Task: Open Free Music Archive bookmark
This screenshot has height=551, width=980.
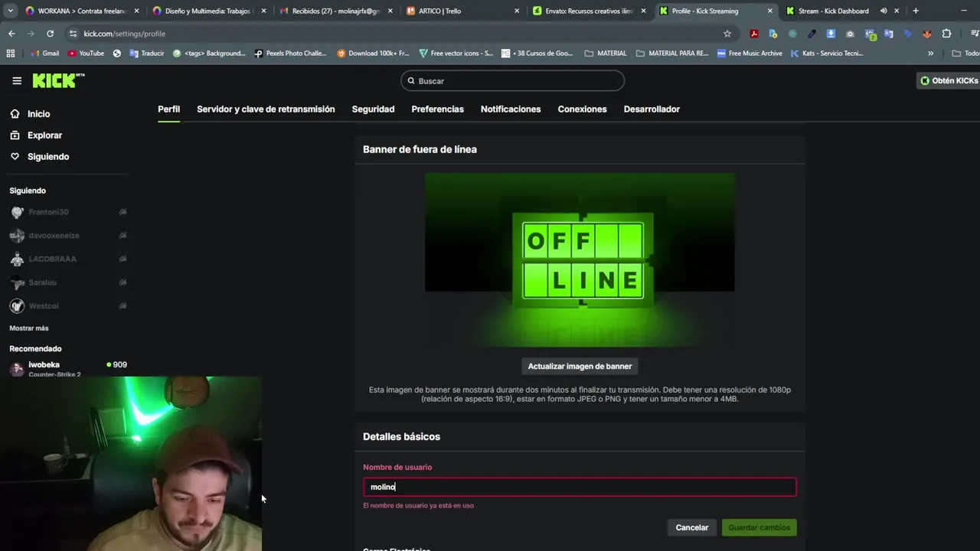Action: click(x=750, y=54)
